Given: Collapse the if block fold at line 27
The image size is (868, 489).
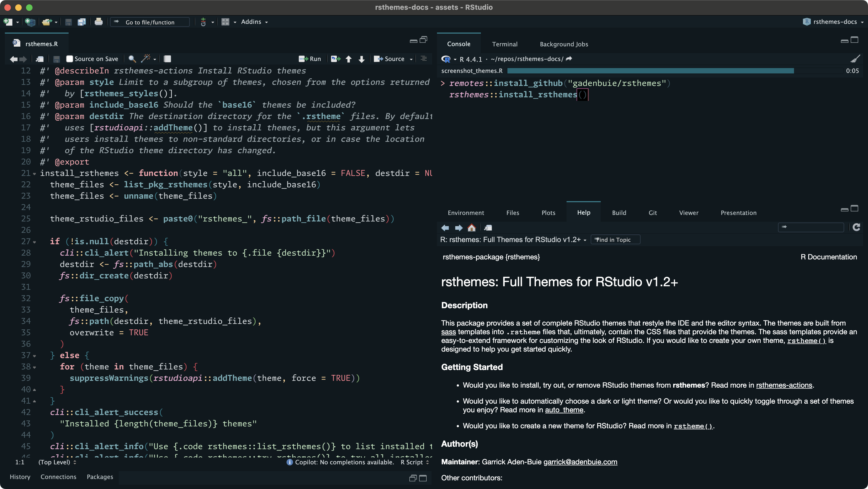Looking at the screenshot, I should coord(34,242).
